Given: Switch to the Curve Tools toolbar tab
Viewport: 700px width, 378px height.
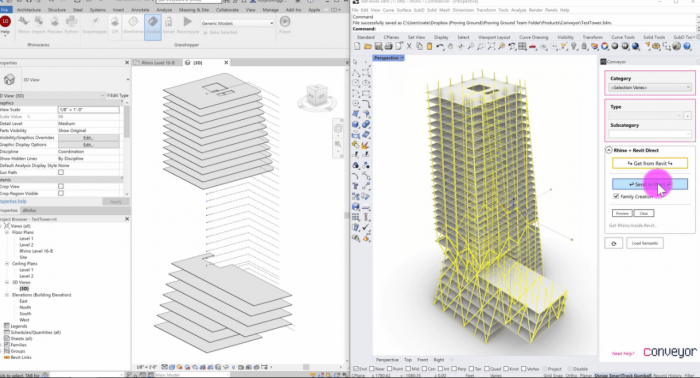Looking at the screenshot, I should pos(623,37).
